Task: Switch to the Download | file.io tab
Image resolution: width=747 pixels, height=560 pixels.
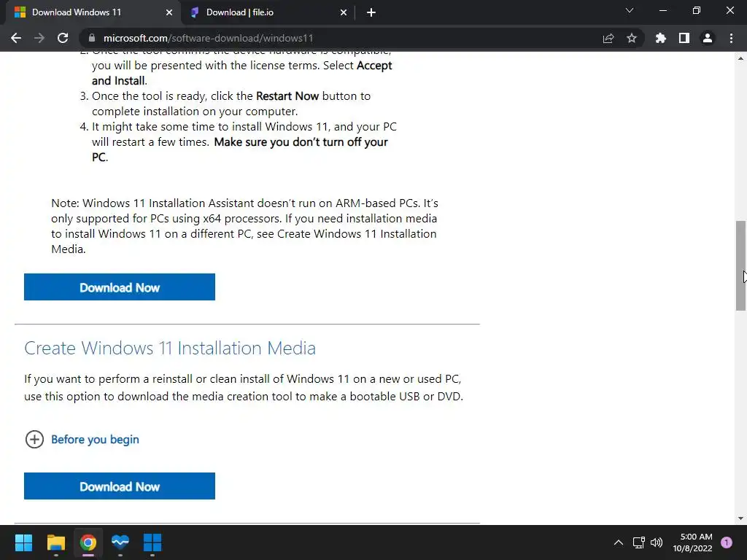Action: (x=268, y=12)
